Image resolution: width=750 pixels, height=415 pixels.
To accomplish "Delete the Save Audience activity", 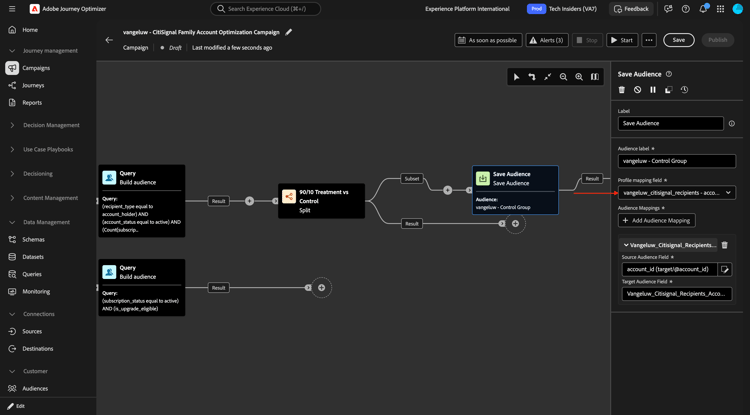I will click(622, 89).
